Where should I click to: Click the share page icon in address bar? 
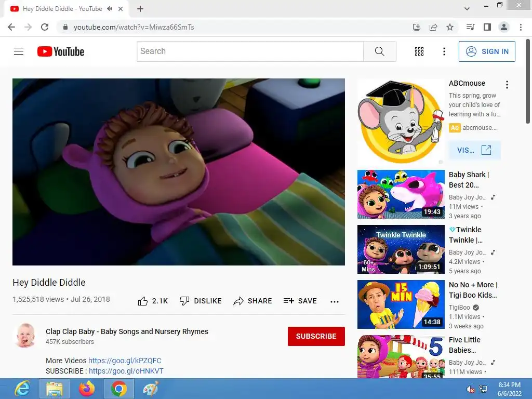pyautogui.click(x=433, y=27)
